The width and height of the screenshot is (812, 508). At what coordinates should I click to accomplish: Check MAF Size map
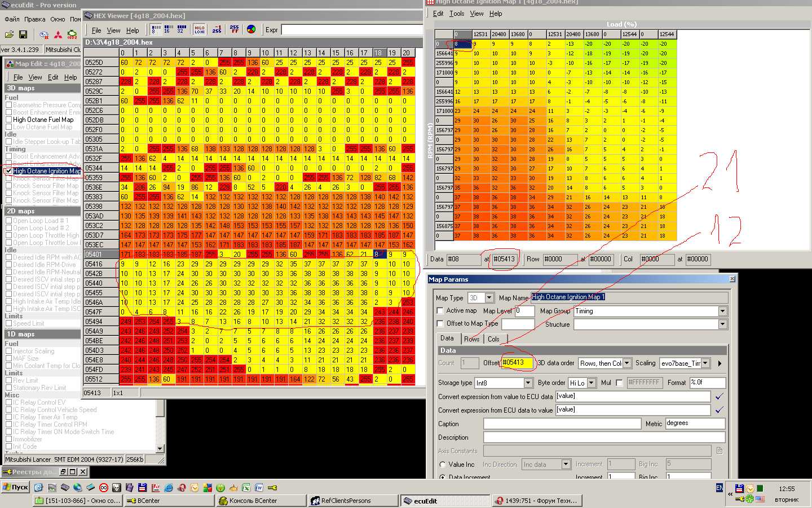pyautogui.click(x=8, y=358)
